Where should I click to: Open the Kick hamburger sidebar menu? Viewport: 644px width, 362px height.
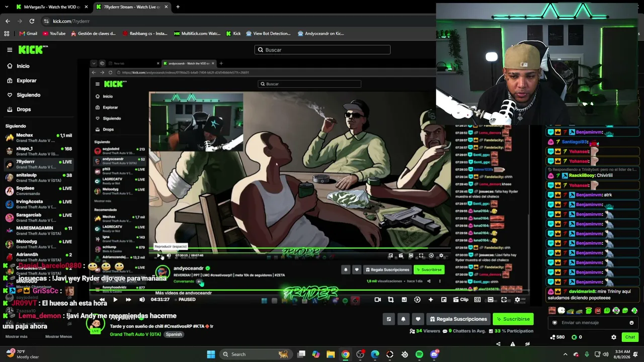coord(10,50)
